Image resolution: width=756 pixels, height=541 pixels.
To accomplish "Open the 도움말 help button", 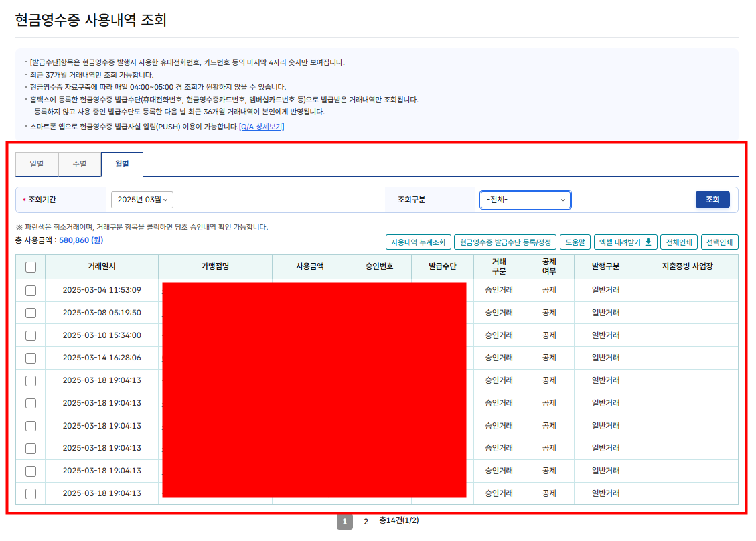I will point(575,242).
